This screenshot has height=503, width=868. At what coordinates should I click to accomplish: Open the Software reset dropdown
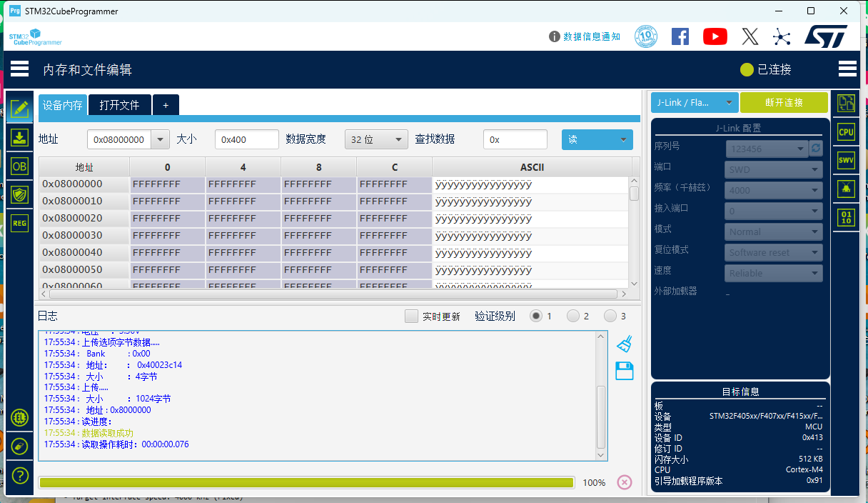[774, 252]
